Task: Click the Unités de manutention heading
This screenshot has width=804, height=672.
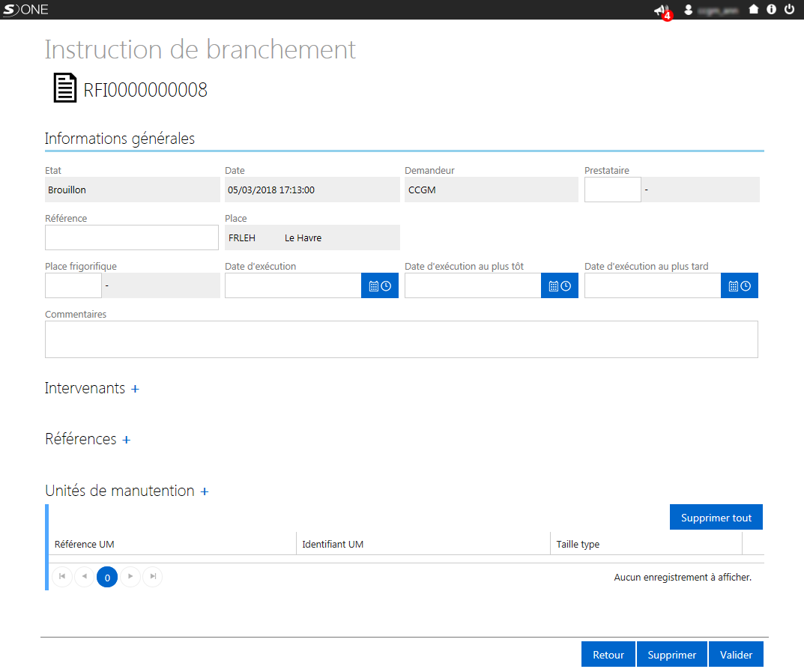Action: tap(119, 491)
